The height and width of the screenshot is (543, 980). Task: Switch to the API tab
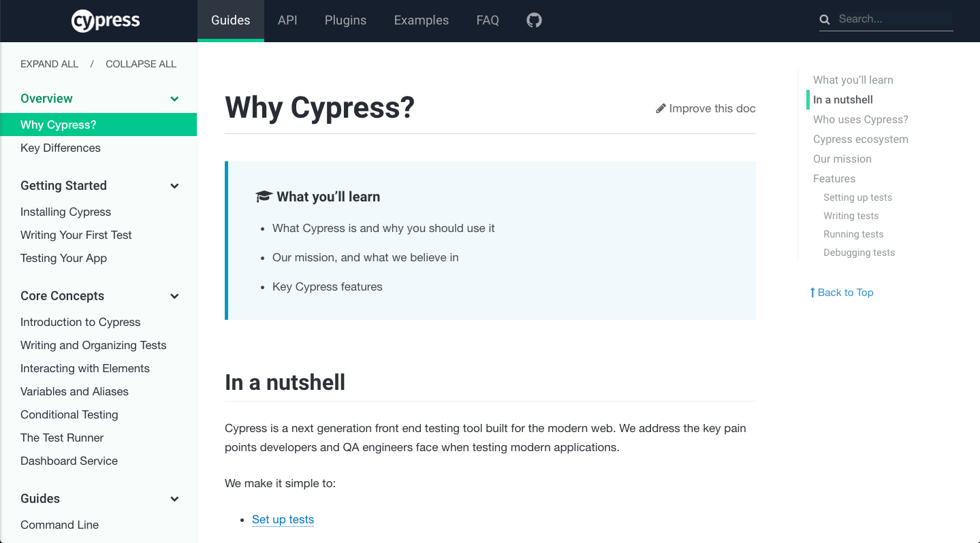pos(287,20)
